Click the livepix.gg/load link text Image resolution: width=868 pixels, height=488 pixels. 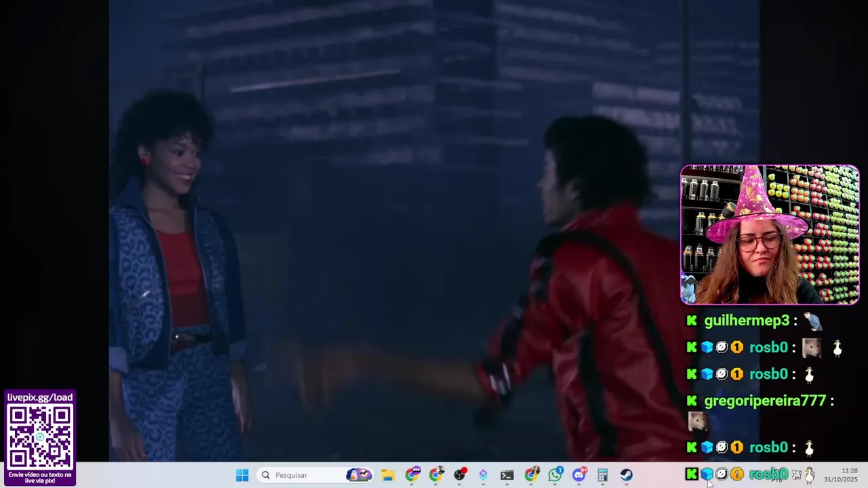(40, 398)
